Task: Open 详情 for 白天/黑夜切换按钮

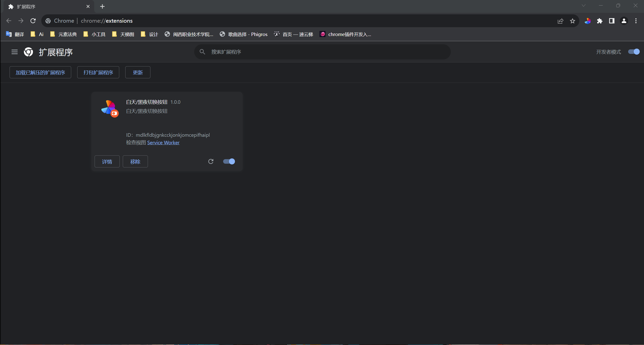Action: pyautogui.click(x=106, y=161)
